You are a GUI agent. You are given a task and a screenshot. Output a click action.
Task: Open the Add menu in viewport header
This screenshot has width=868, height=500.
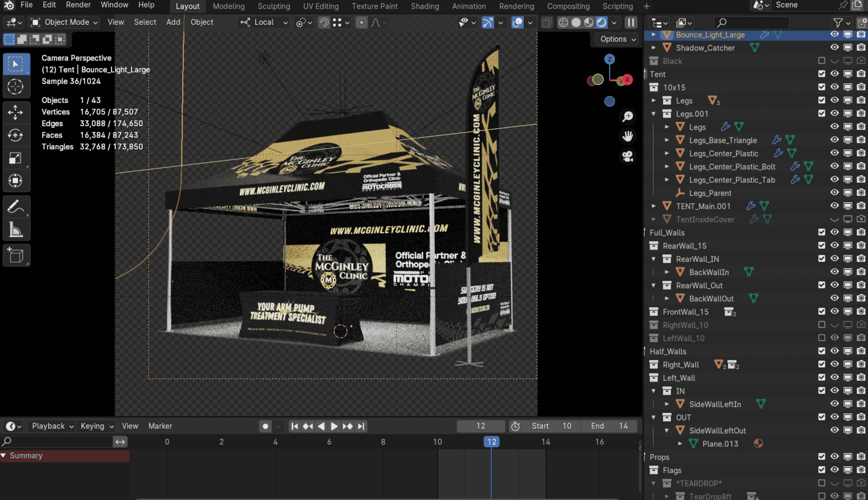tap(173, 22)
